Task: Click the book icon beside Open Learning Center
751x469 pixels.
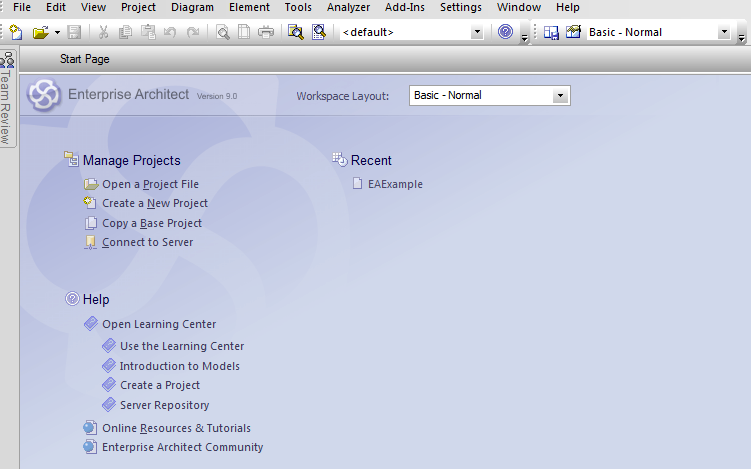Action: point(91,323)
